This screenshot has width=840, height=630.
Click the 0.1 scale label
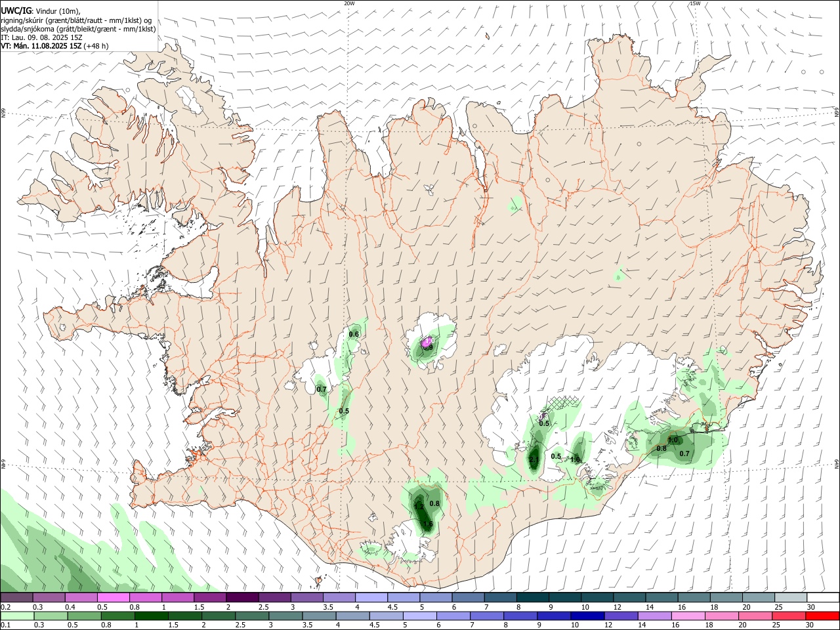coord(5,625)
